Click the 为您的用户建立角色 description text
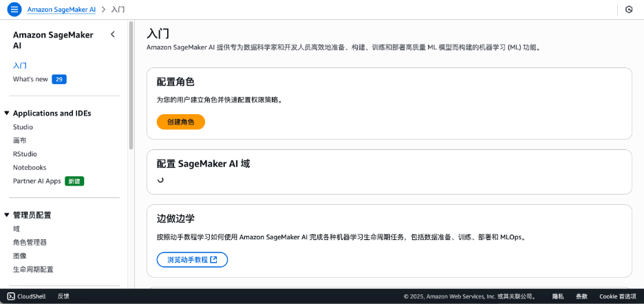Image resolution: width=644 pixels, height=304 pixels. point(219,100)
